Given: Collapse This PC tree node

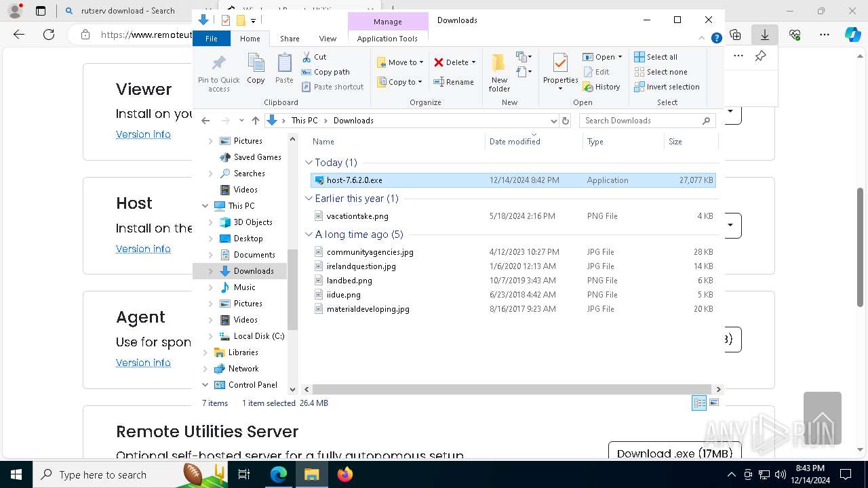Looking at the screenshot, I should 205,206.
